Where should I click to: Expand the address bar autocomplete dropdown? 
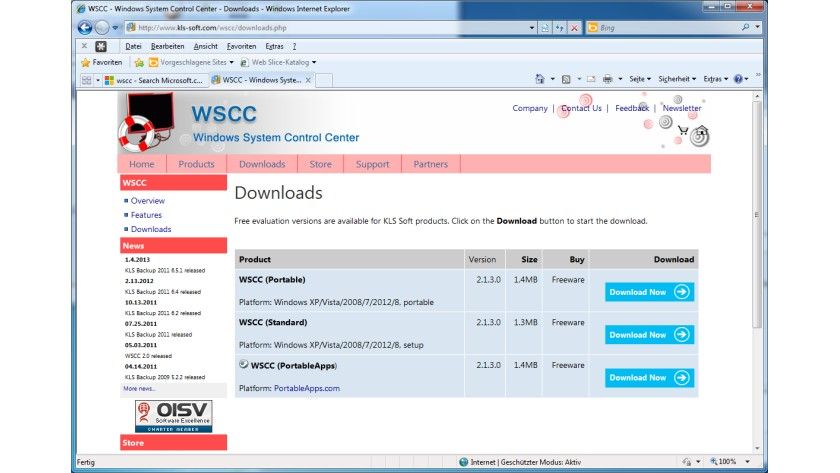531,28
